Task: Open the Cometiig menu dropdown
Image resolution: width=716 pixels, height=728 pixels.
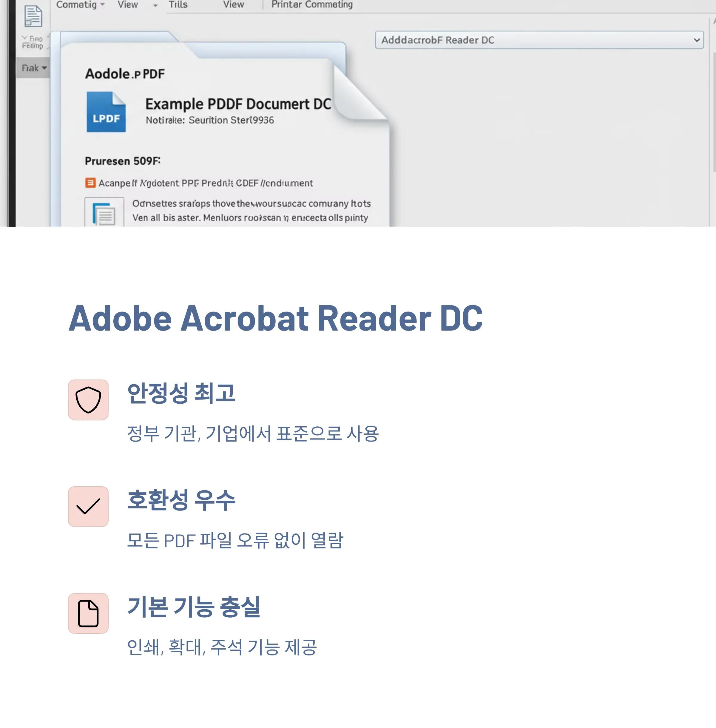Action: tap(80, 4)
